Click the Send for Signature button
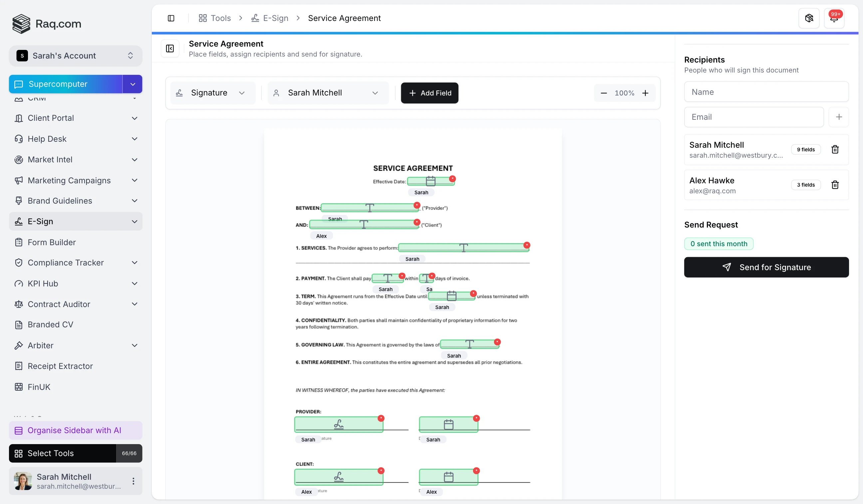This screenshot has width=863, height=504. (766, 267)
